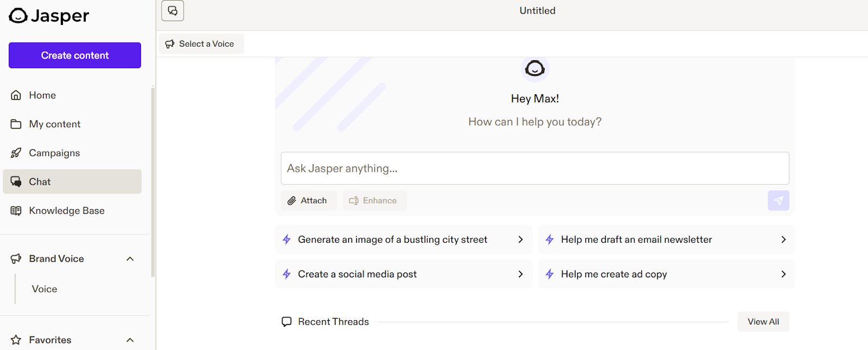Choose Generate an image of a bustling city street
The height and width of the screenshot is (350, 868).
tap(404, 239)
